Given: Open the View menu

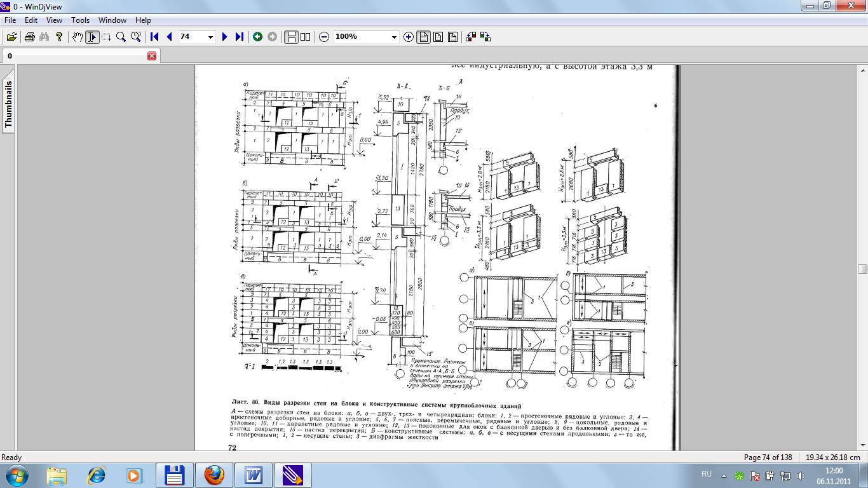Looking at the screenshot, I should pyautogui.click(x=54, y=20).
